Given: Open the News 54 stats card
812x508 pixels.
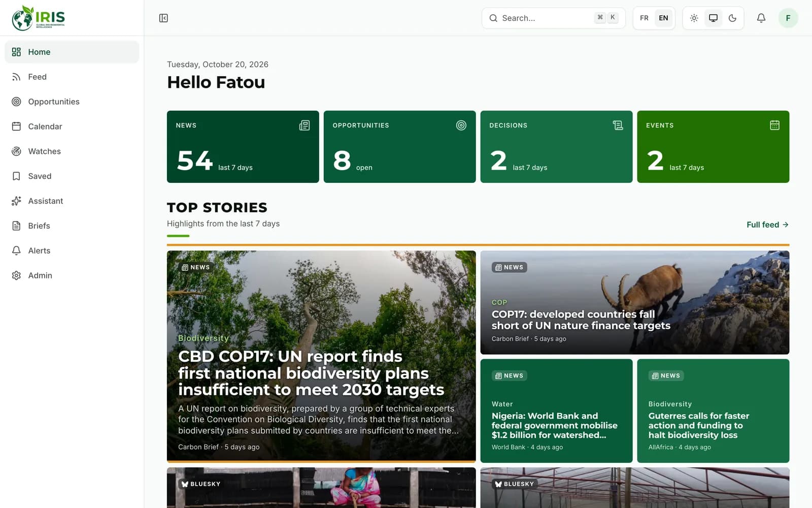Looking at the screenshot, I should [x=243, y=147].
